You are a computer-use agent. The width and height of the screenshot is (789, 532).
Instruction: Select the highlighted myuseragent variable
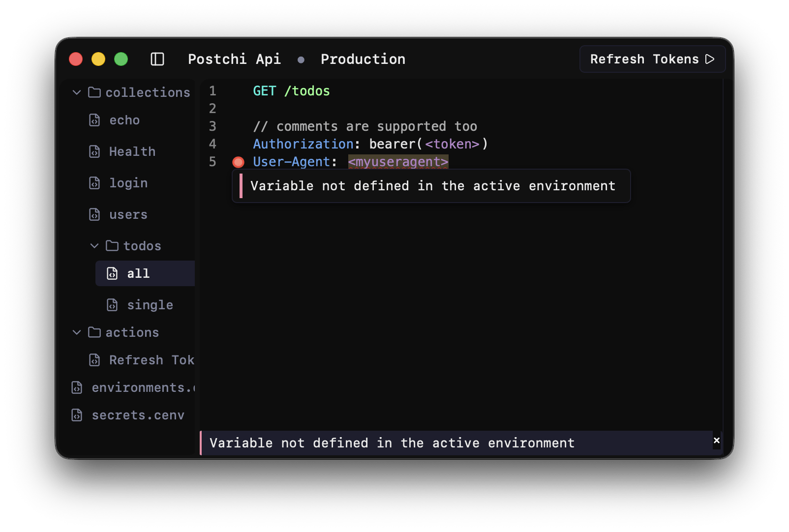(398, 162)
